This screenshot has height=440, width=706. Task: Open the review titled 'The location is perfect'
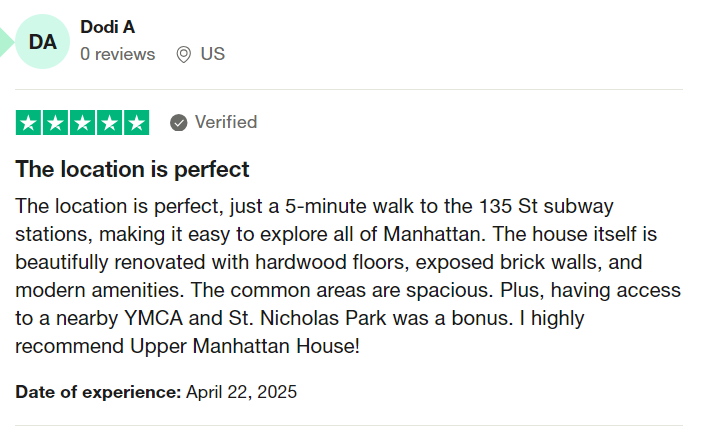(132, 170)
